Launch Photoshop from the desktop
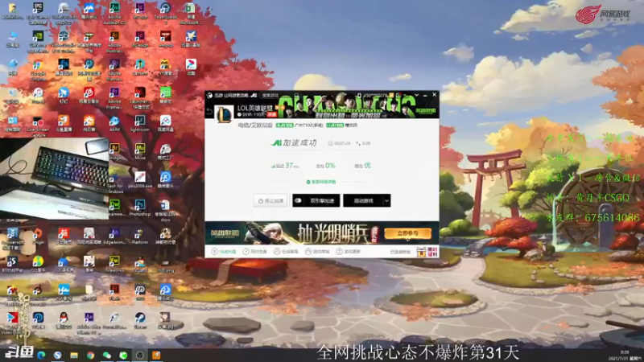This screenshot has height=362, width=644. (x=139, y=208)
